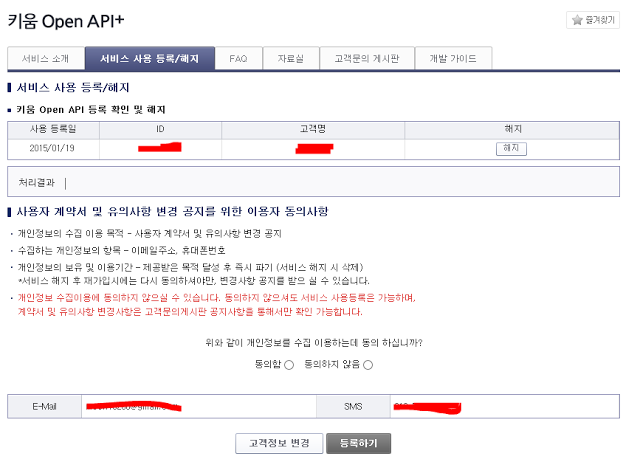The height and width of the screenshot is (462, 640).
Task: Click the 등록하기 button
Action: (x=358, y=443)
